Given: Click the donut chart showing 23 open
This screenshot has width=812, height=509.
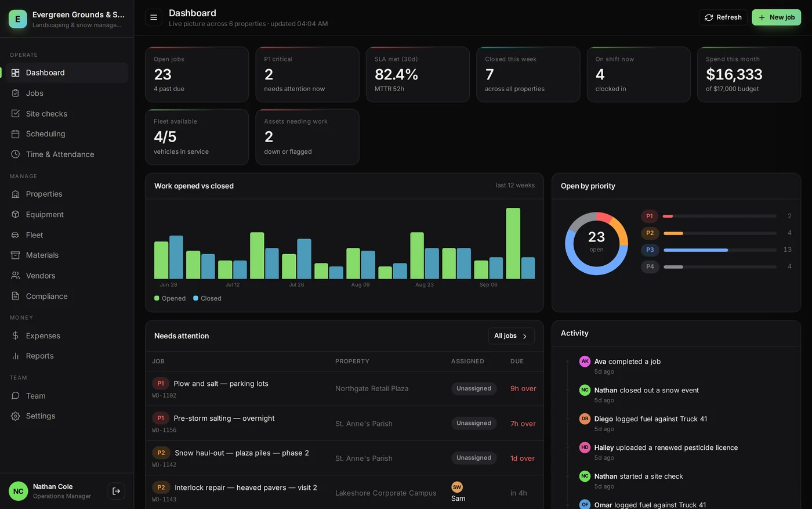Looking at the screenshot, I should (596, 243).
